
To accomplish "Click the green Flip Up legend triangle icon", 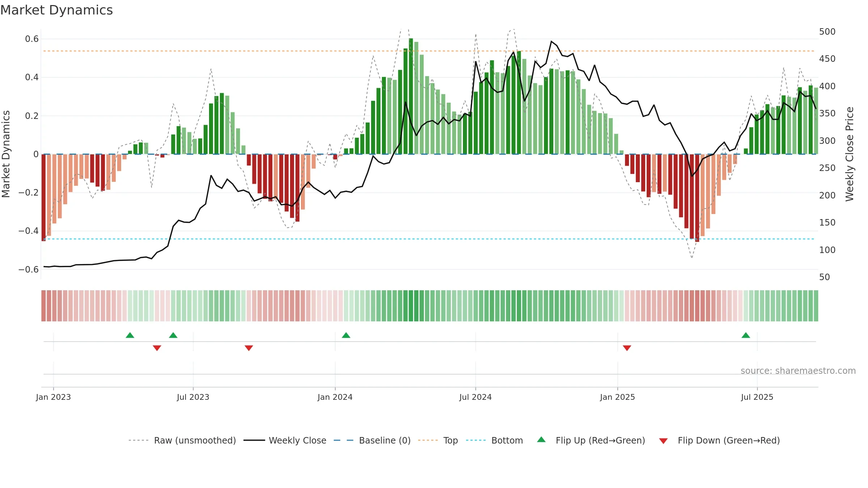I will (541, 440).
